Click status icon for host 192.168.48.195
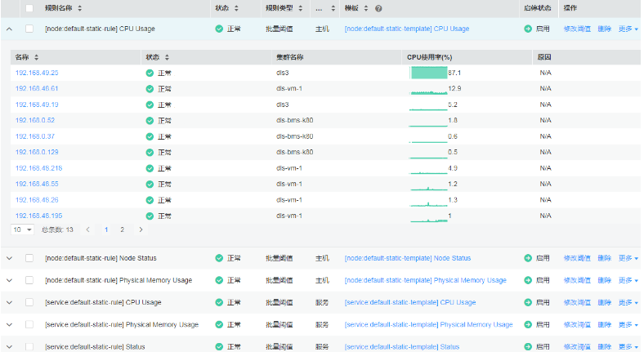 pos(150,216)
